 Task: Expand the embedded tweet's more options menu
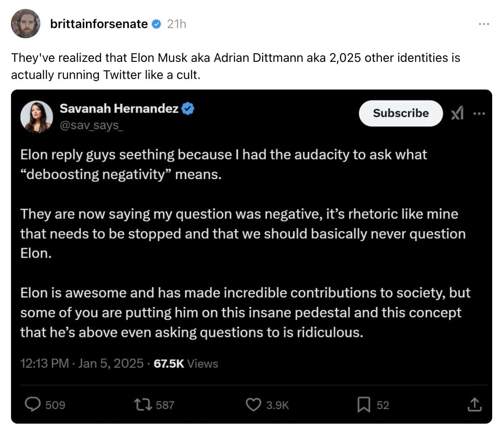[x=479, y=114]
